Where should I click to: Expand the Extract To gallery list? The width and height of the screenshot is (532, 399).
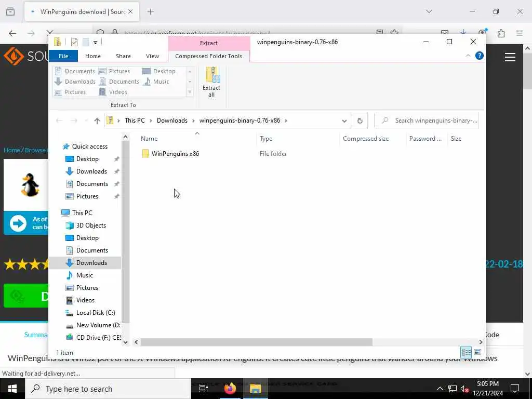[x=190, y=92]
